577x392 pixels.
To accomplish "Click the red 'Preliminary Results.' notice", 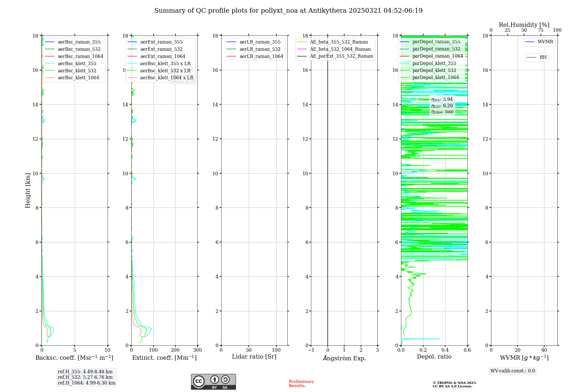I will (301, 384).
